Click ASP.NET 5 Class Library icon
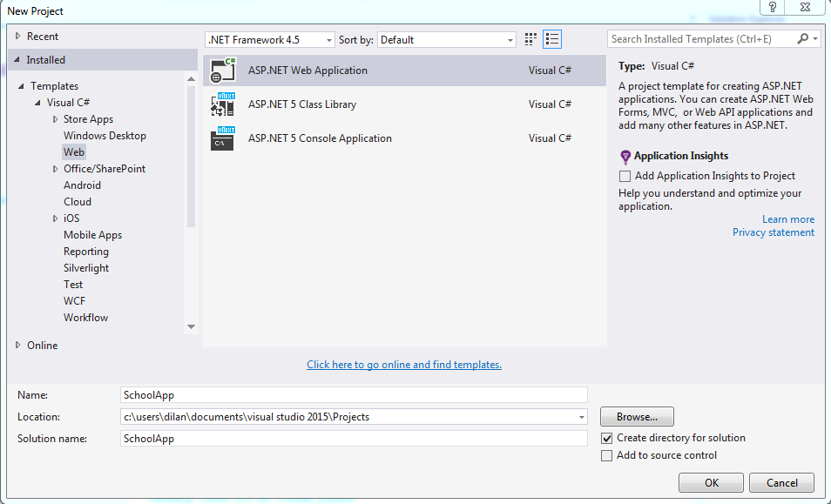This screenshot has height=504, width=831. [223, 104]
